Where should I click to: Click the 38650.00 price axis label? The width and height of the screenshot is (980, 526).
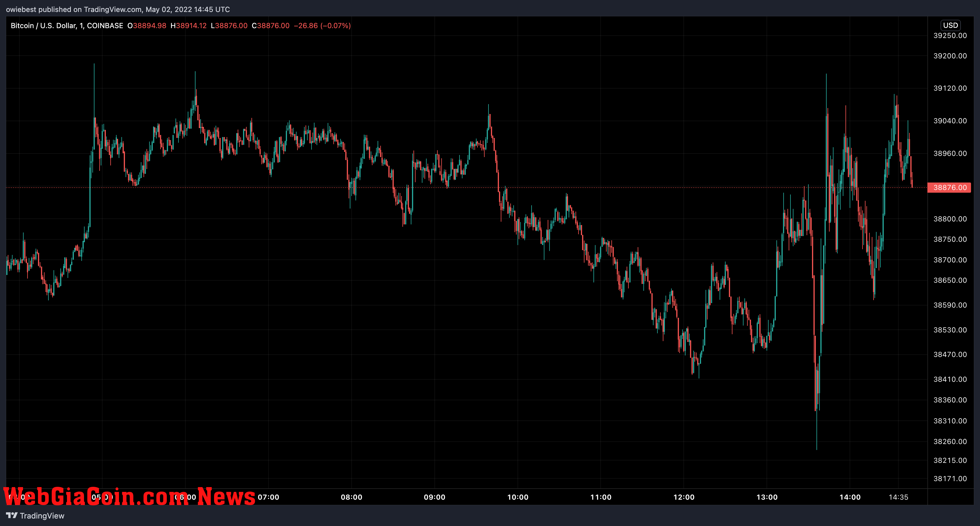(x=950, y=280)
